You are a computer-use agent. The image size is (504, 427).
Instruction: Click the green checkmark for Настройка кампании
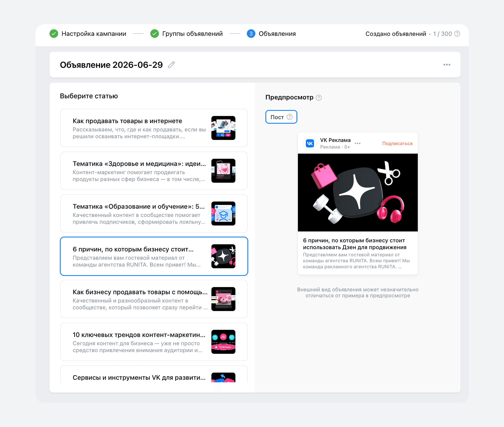(x=54, y=34)
